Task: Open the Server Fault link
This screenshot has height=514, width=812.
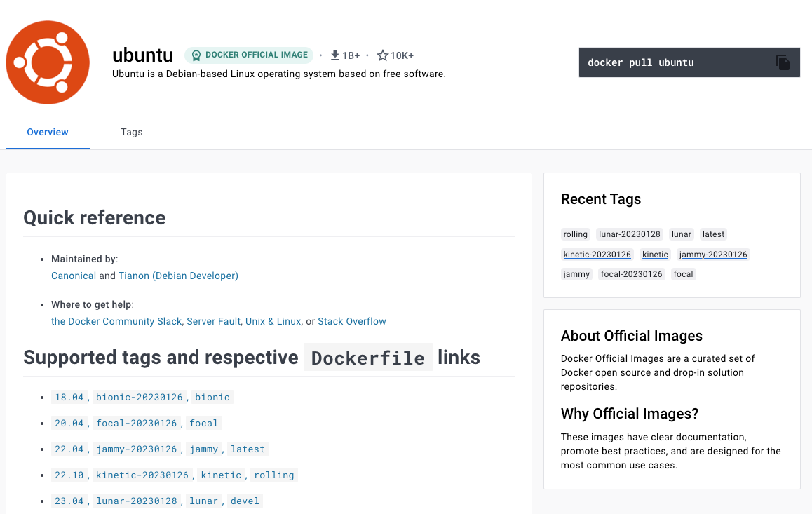Action: coord(213,321)
